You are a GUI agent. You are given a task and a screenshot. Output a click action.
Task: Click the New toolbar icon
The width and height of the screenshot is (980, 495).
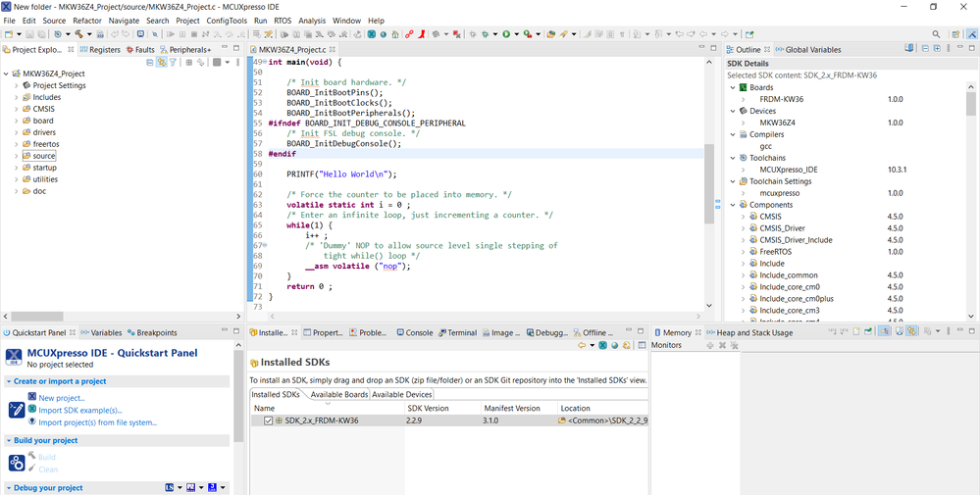coord(9,34)
